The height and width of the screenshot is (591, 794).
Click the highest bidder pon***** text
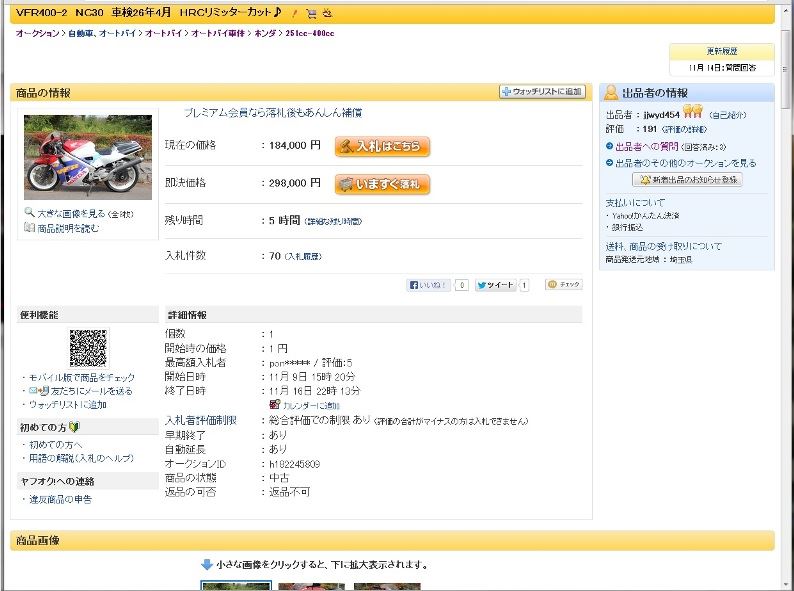[289, 363]
